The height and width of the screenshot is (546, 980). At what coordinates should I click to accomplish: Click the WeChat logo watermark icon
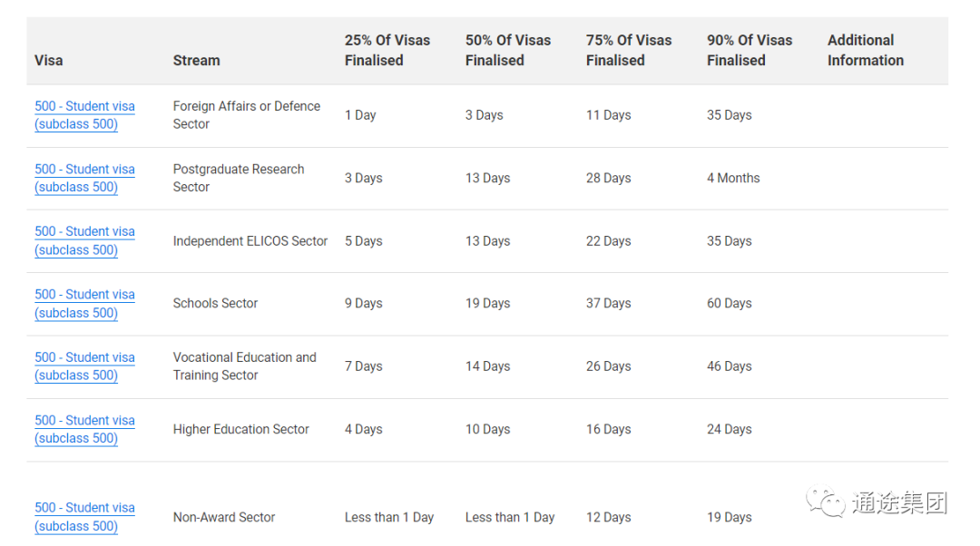click(825, 502)
